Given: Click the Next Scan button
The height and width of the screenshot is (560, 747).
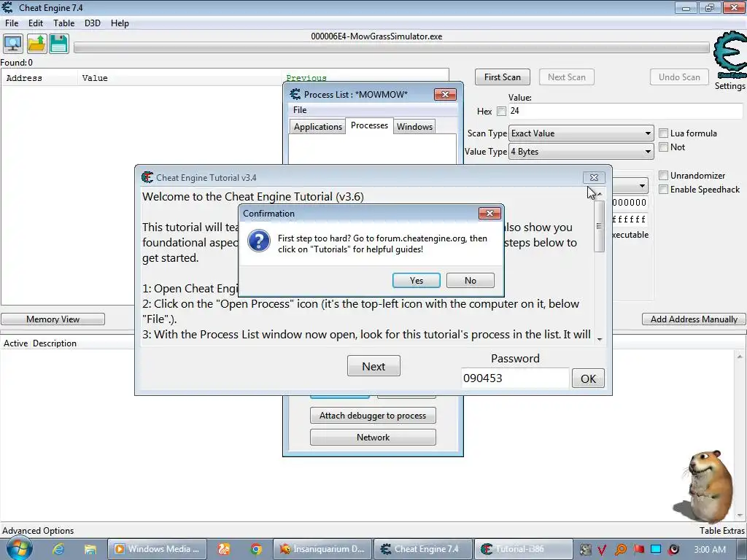Looking at the screenshot, I should point(566,77).
